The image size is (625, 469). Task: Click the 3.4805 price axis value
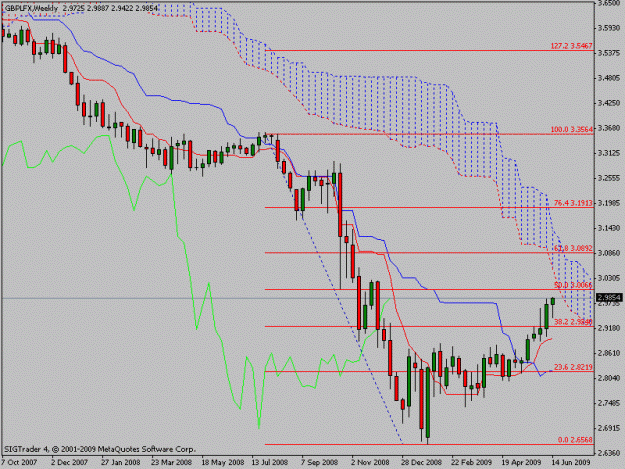[x=609, y=78]
